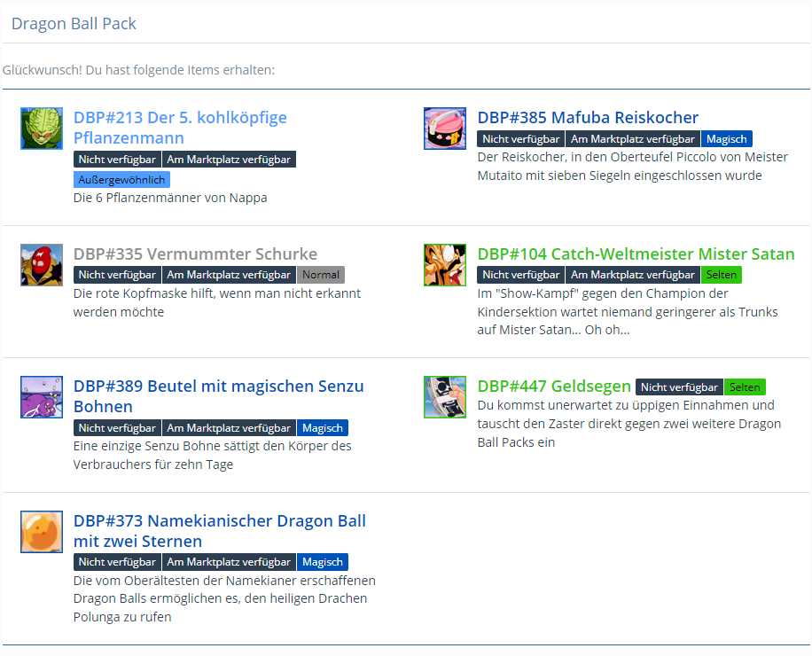Click the Senzu Bohnen bag icon

(x=42, y=397)
